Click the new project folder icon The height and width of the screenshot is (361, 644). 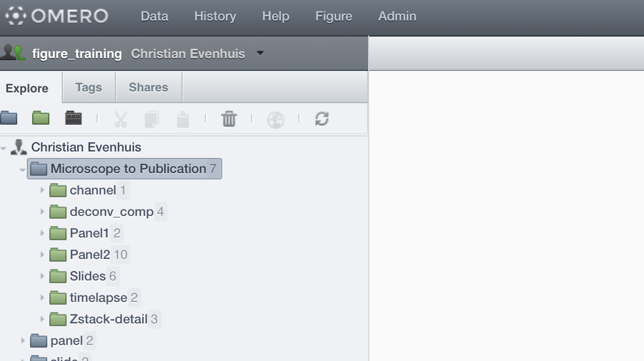(x=9, y=118)
